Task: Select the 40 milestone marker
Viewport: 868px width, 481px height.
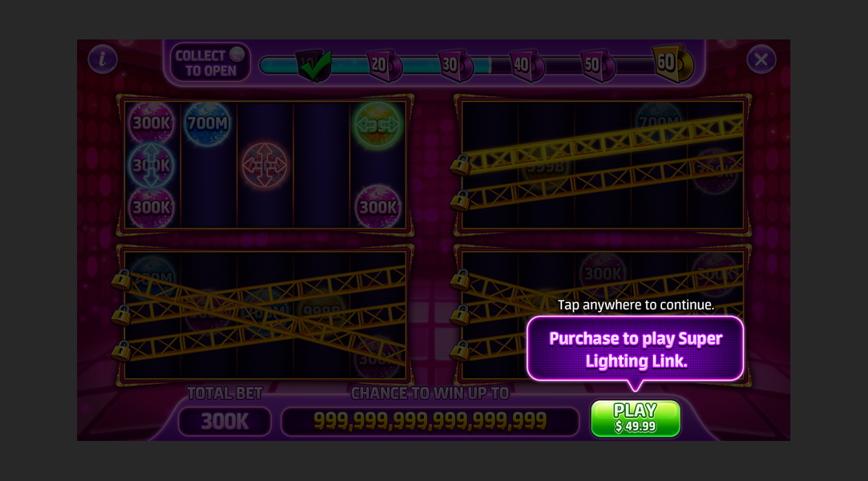Action: pos(526,66)
